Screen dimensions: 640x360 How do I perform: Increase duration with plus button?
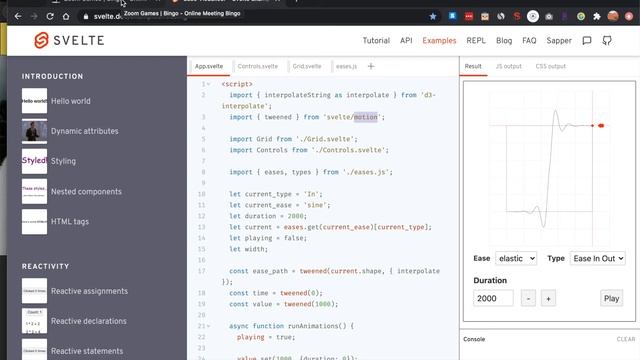(x=548, y=298)
